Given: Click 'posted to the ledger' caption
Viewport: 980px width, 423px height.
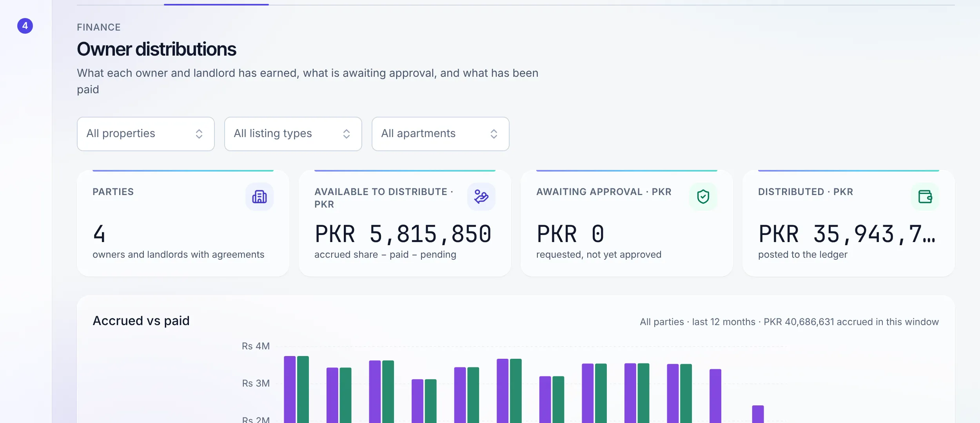Looking at the screenshot, I should coord(802,255).
